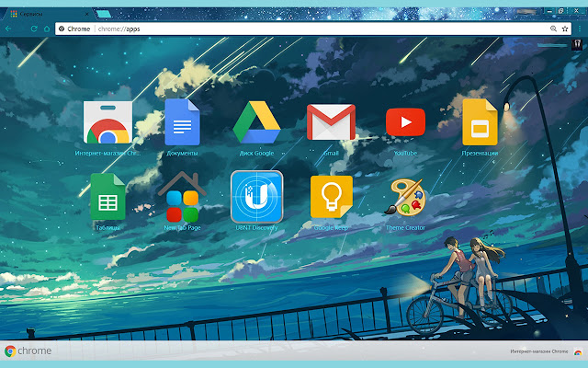Click the Таблицы label text
The height and width of the screenshot is (368, 588).
point(107,227)
